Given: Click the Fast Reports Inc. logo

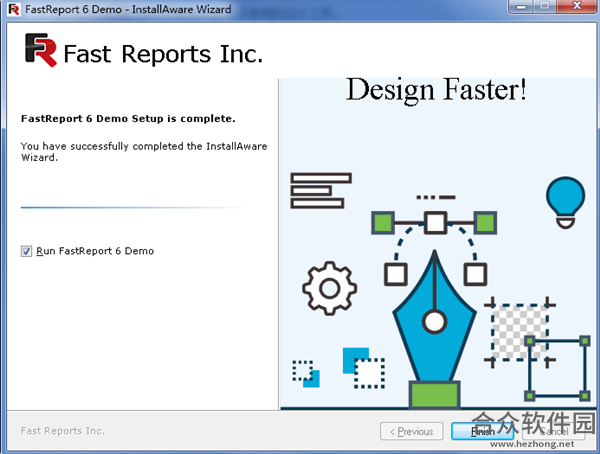Looking at the screenshot, I should 144,51.
